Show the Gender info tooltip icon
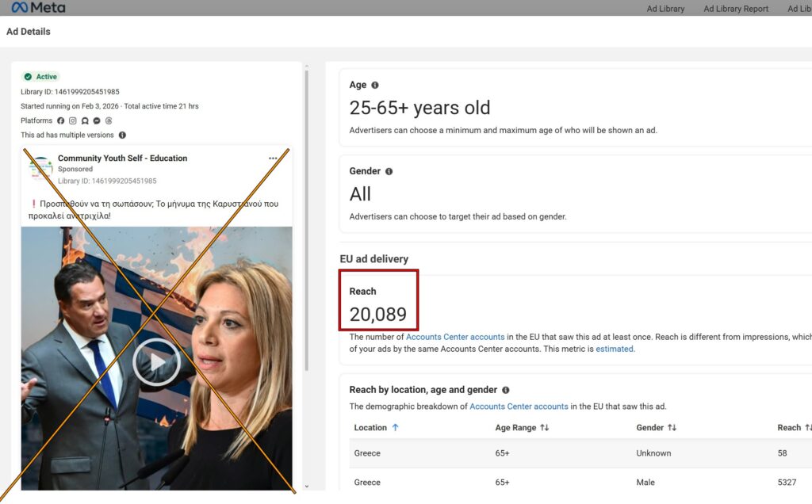Screen dimensions: 812x504 389,171
